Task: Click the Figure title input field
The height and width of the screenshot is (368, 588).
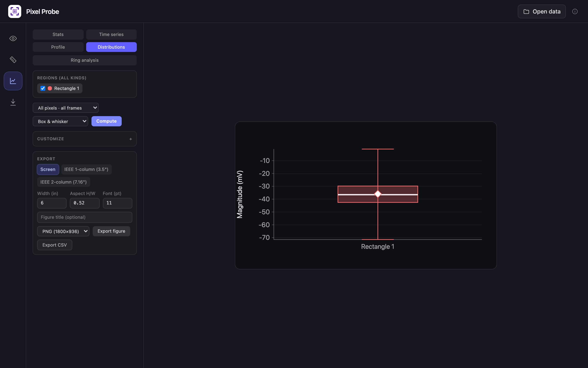Action: click(x=85, y=217)
